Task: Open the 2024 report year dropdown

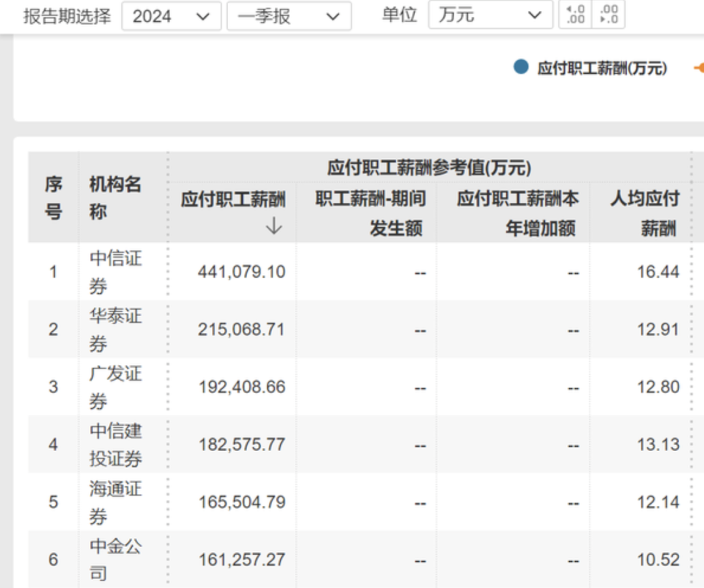Action: (171, 16)
